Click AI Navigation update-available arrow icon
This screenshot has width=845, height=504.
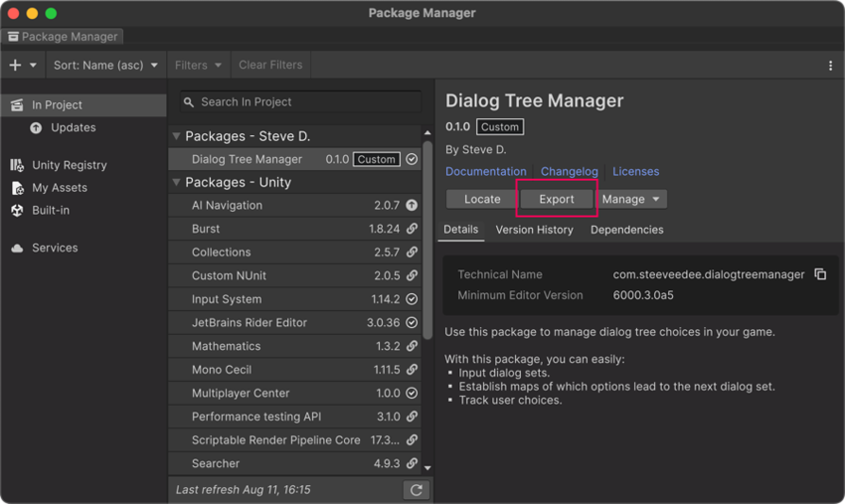pyautogui.click(x=412, y=206)
